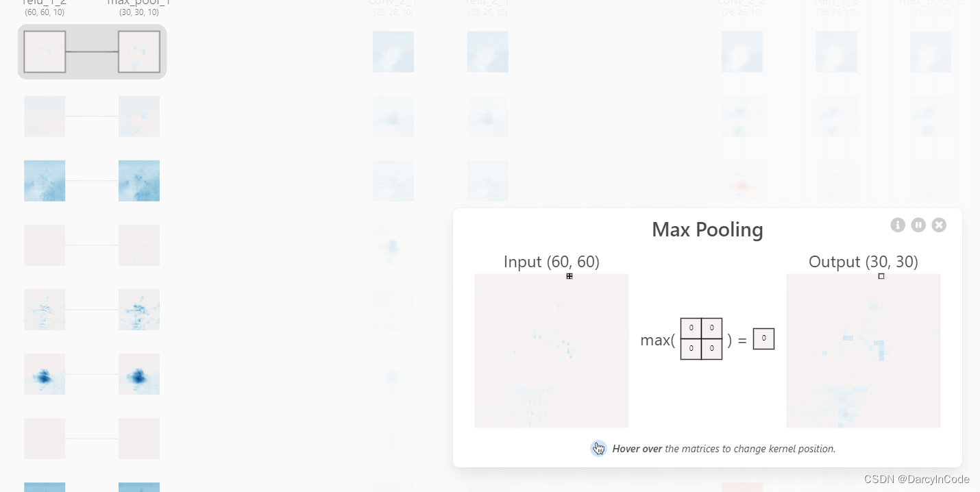The height and width of the screenshot is (492, 980).
Task: Click the hand pointer hint icon
Action: point(598,449)
